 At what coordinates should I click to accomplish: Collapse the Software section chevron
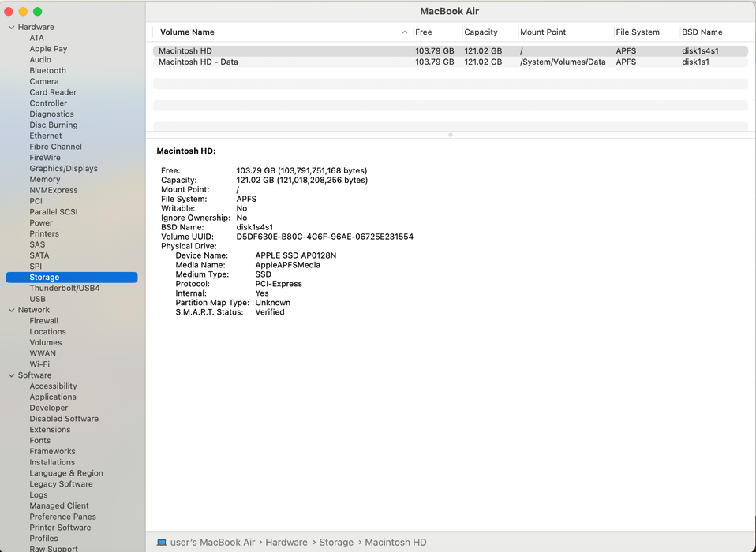tap(11, 375)
